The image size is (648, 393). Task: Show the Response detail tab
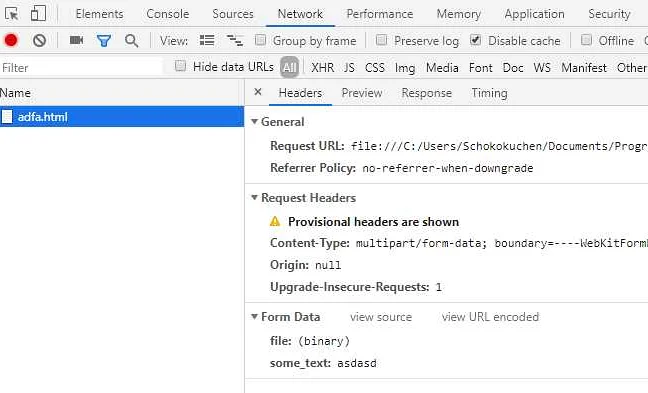tap(427, 93)
